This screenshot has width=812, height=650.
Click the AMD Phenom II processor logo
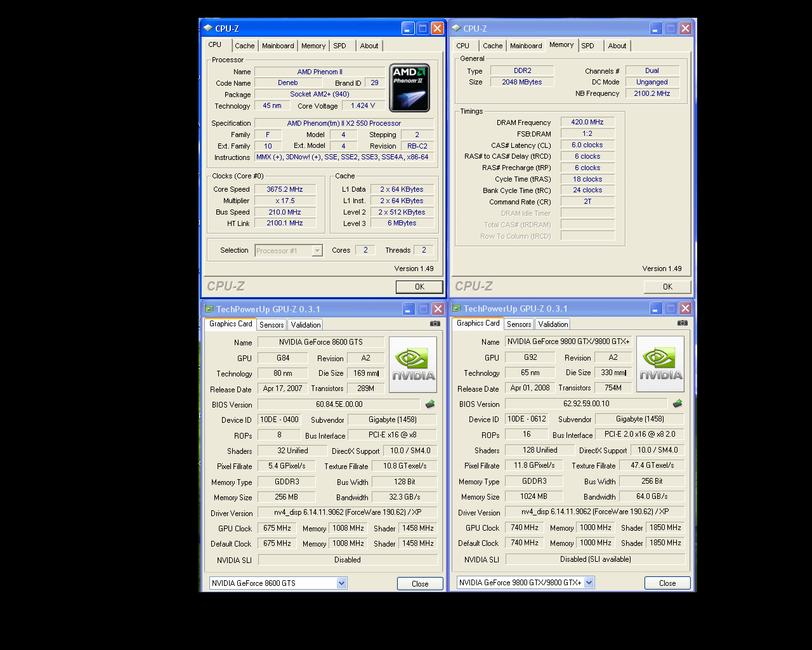[409, 88]
